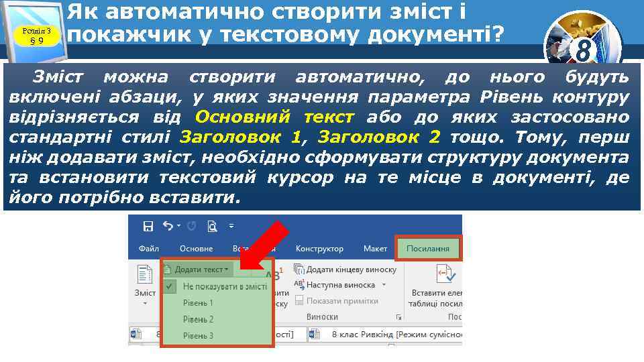The image size is (644, 362).
Task: Click the Save floppy-disk icon
Action: (148, 226)
